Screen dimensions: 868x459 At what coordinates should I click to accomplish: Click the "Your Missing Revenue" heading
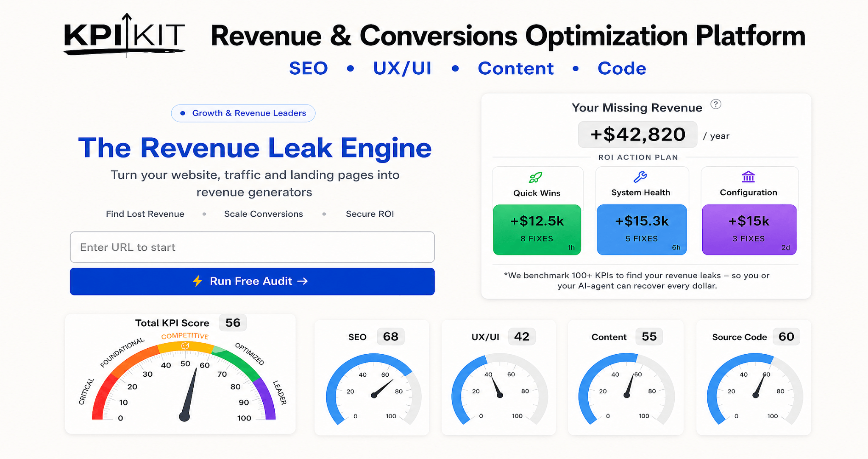(x=637, y=108)
